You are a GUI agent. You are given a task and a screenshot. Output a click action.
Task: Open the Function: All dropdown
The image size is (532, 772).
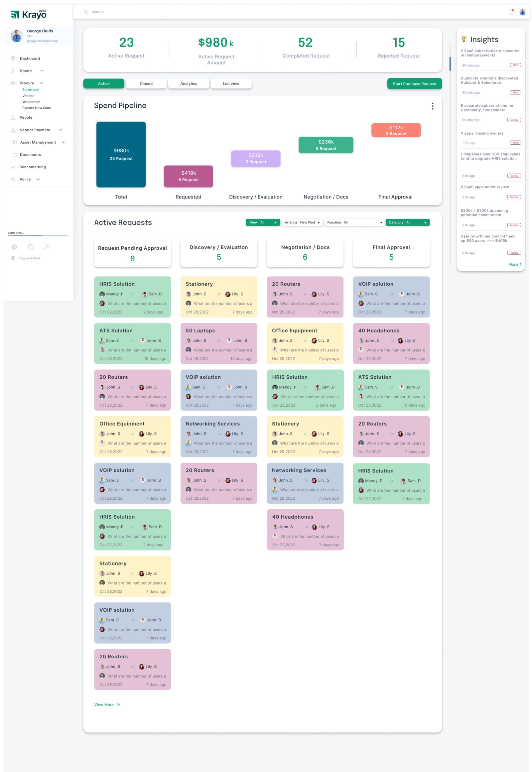tap(354, 222)
